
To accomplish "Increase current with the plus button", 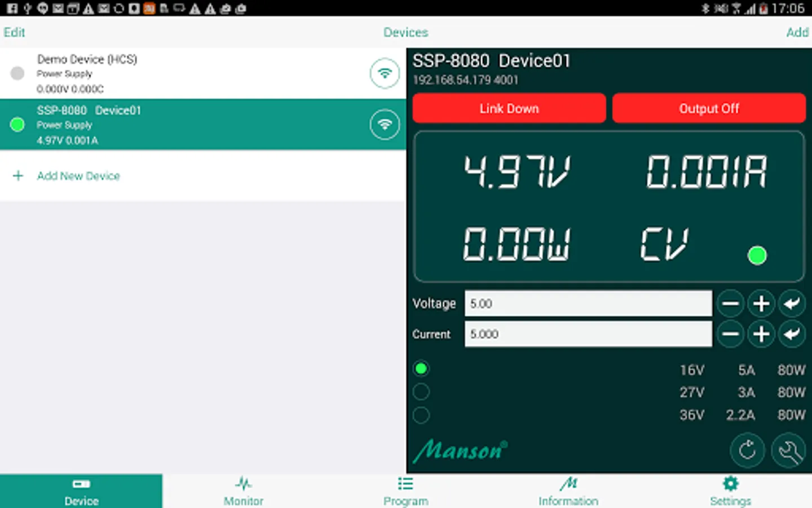I will [761, 334].
